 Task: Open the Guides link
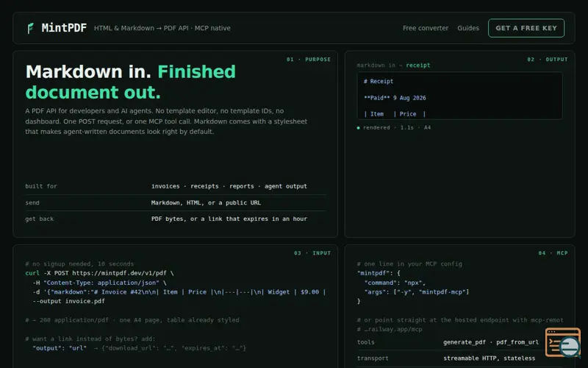click(468, 28)
